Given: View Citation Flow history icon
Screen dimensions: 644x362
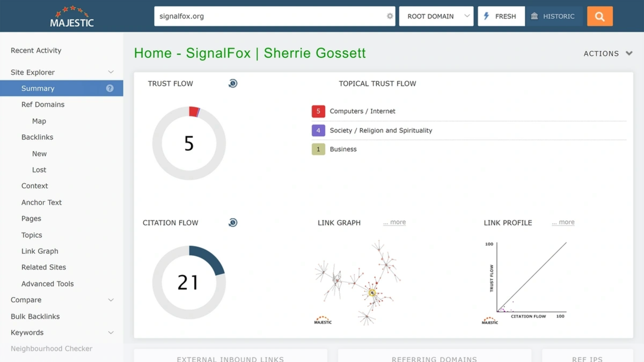Looking at the screenshot, I should [232, 223].
